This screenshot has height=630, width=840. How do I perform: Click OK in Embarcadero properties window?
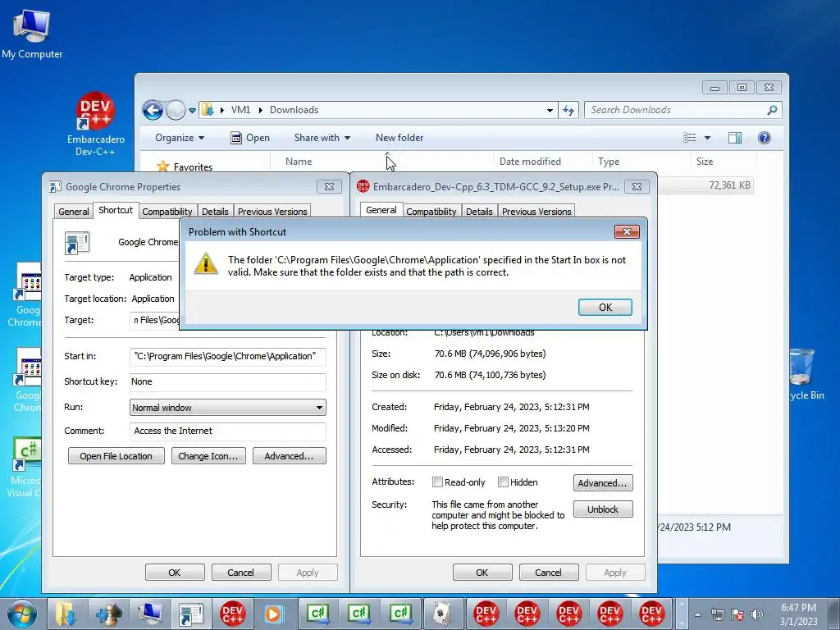coord(482,572)
